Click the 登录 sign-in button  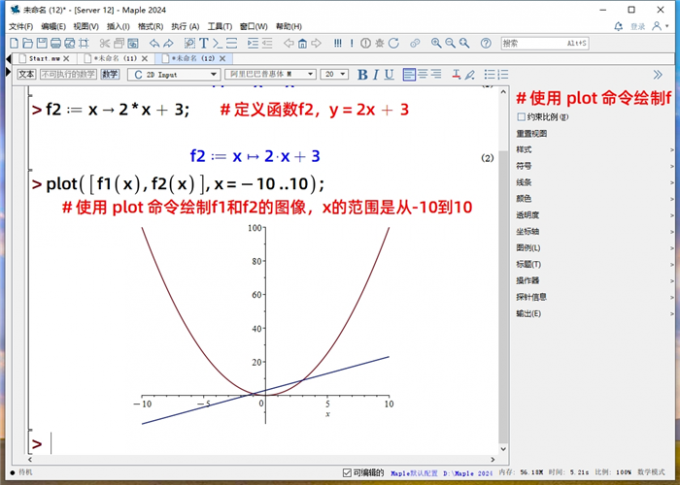pos(661,26)
